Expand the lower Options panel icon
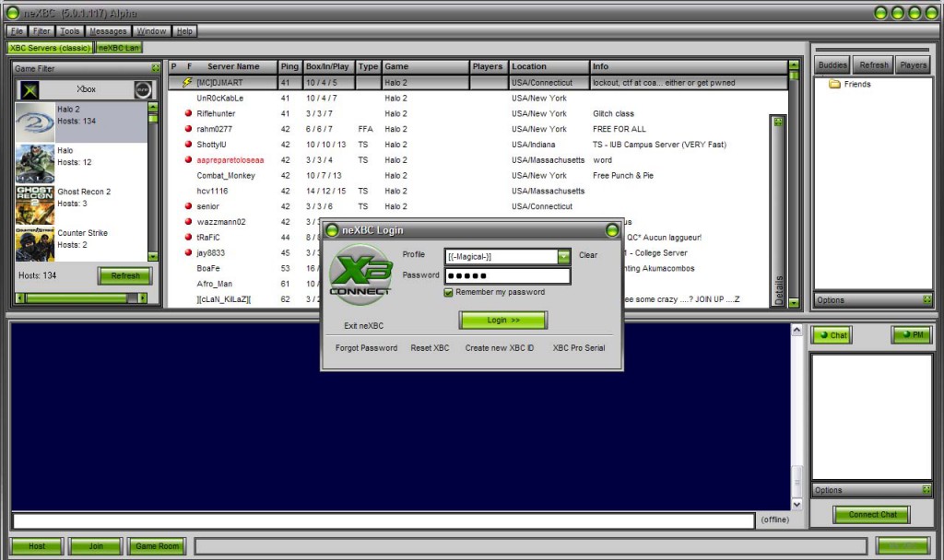 point(926,490)
